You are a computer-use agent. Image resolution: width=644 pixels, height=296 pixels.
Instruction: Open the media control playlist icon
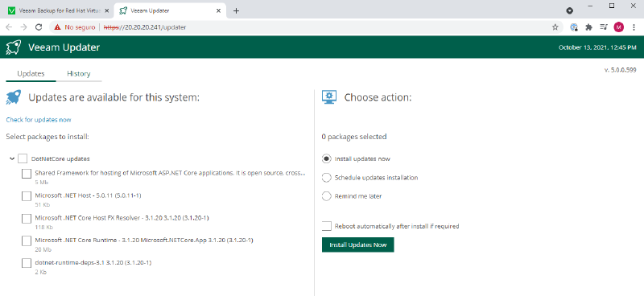tap(603, 27)
